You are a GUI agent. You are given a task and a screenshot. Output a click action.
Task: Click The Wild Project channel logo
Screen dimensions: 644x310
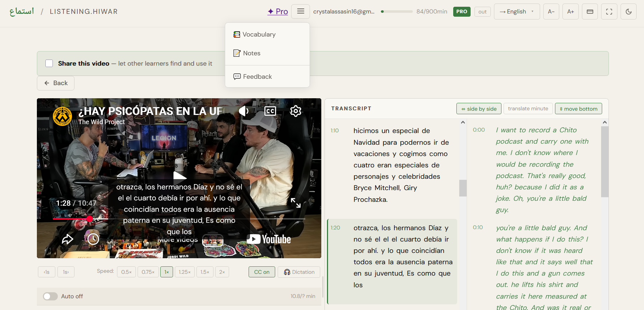click(x=62, y=116)
